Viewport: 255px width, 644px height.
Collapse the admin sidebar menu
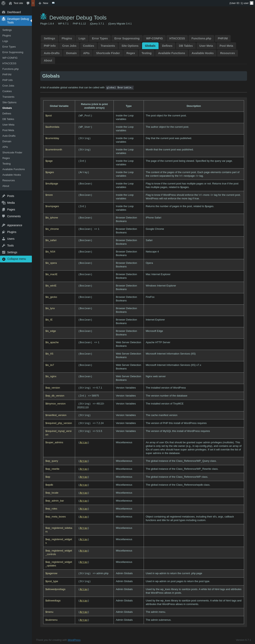click(x=16, y=259)
